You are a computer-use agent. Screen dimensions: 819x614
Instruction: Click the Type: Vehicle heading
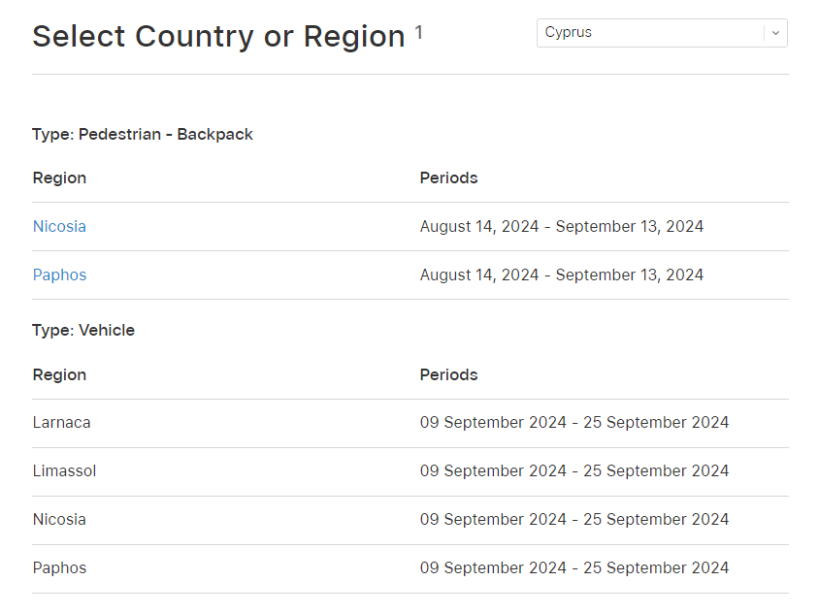[x=84, y=330]
